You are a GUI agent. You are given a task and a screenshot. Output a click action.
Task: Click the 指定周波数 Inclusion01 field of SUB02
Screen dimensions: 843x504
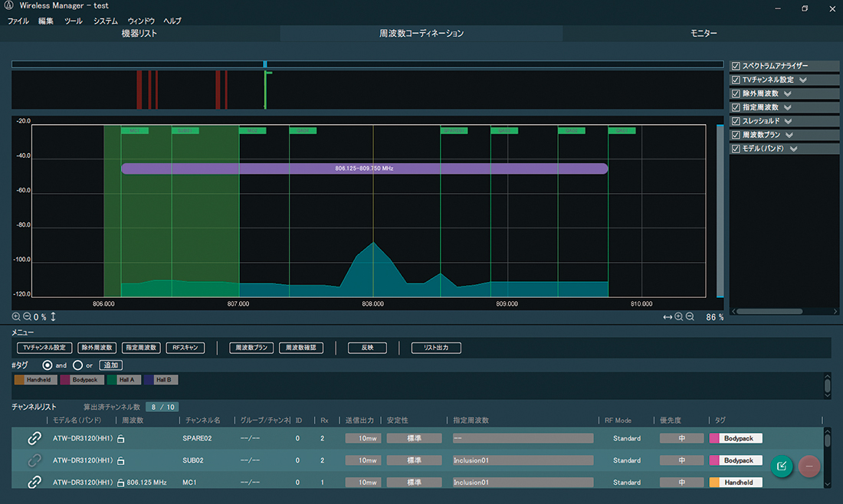click(523, 460)
